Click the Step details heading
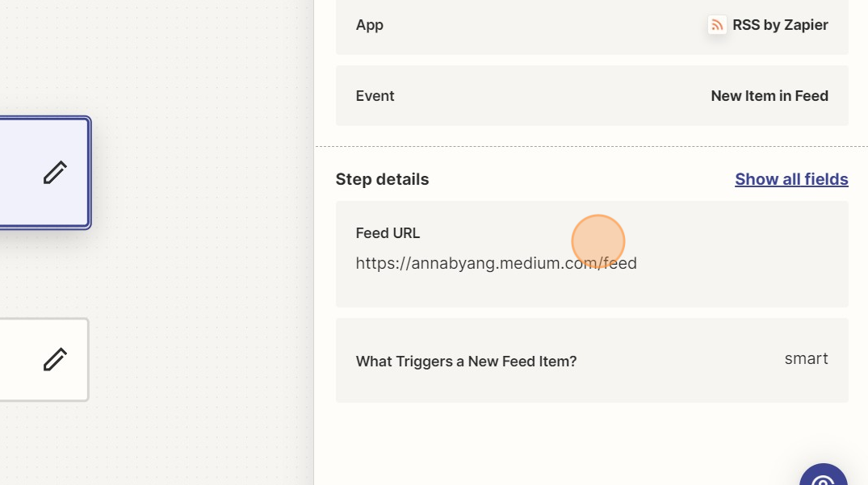The width and height of the screenshot is (868, 485). (382, 179)
